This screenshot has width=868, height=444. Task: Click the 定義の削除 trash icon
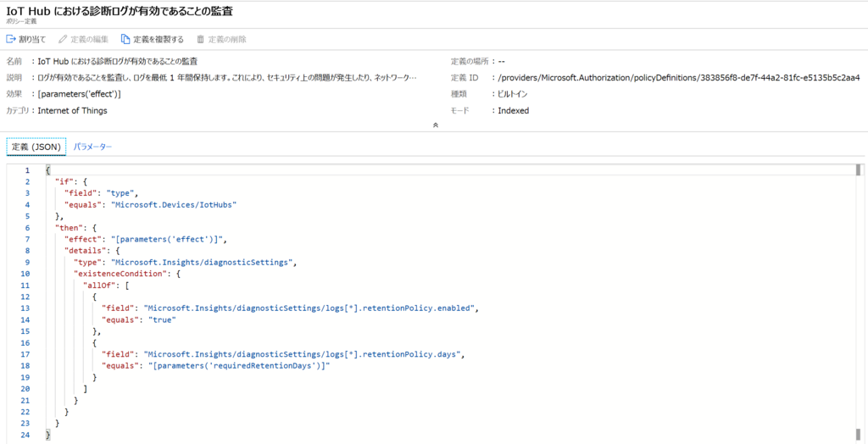(200, 39)
